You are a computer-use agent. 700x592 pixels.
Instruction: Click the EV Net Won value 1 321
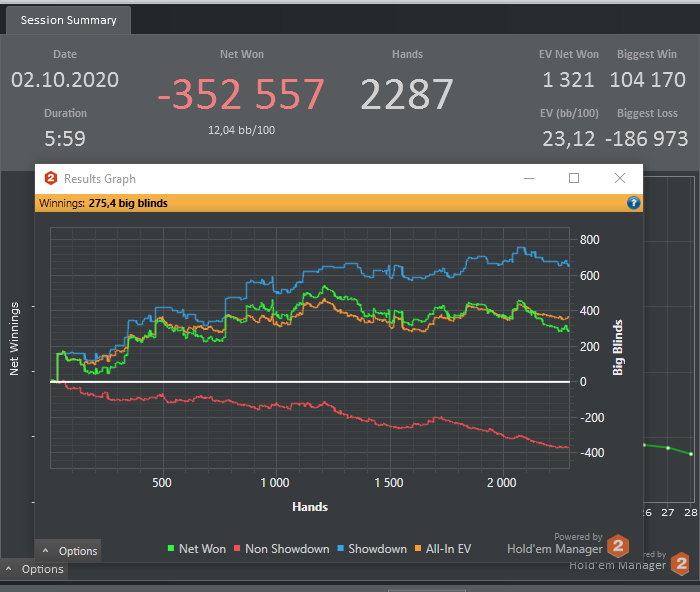[x=568, y=80]
